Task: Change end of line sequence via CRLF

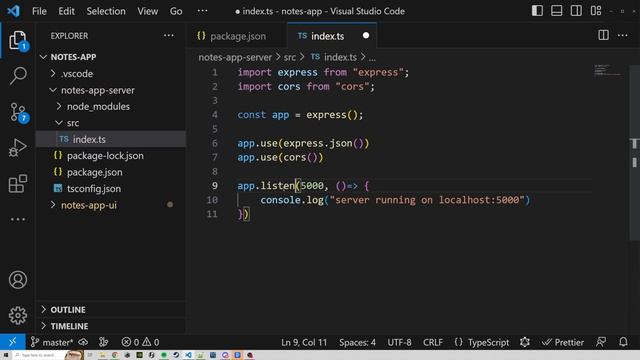Action: click(433, 342)
